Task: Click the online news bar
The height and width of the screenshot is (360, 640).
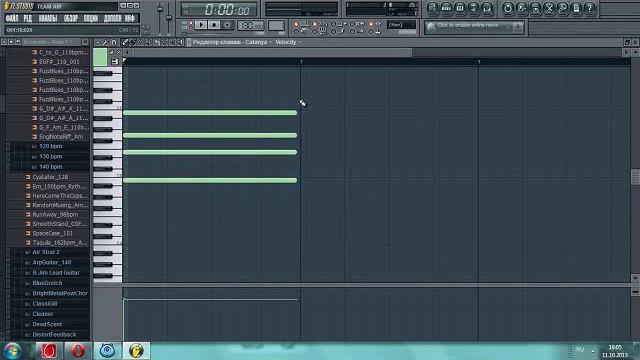Action: point(473,27)
